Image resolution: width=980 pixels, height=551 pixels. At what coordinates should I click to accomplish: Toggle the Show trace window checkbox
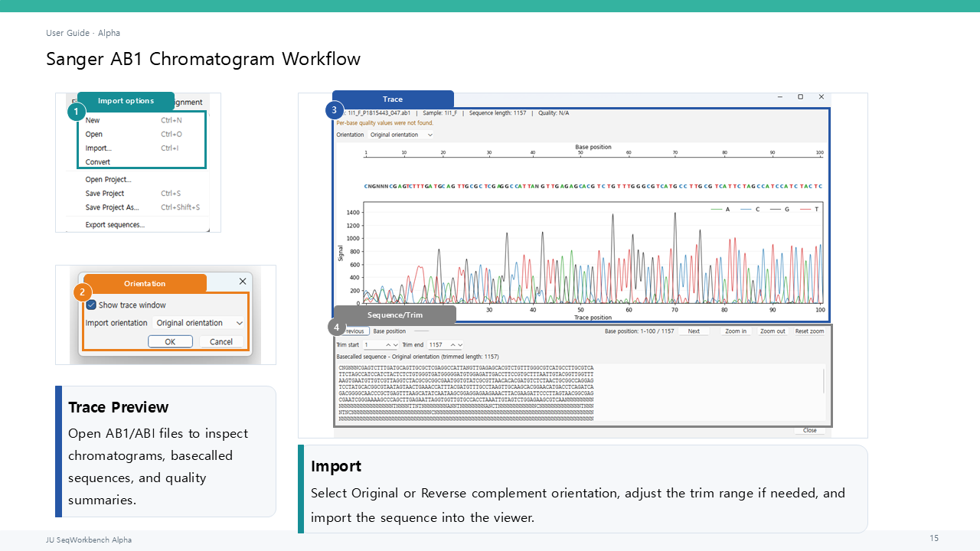coord(91,305)
